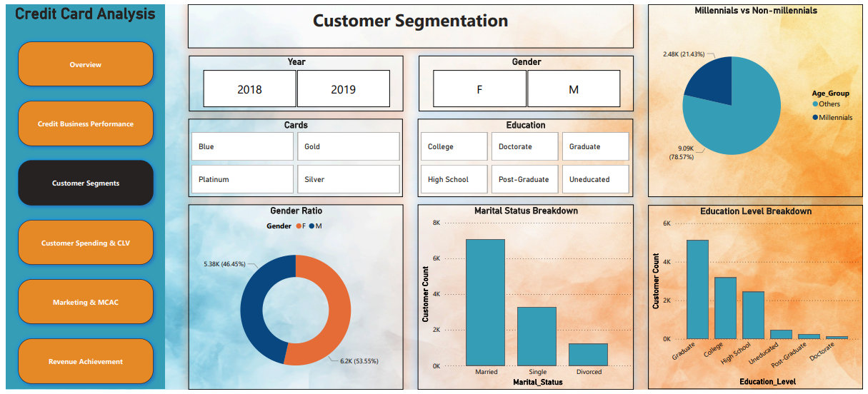The image size is (868, 394).
Task: Filter by year 2019
Action: (x=343, y=89)
